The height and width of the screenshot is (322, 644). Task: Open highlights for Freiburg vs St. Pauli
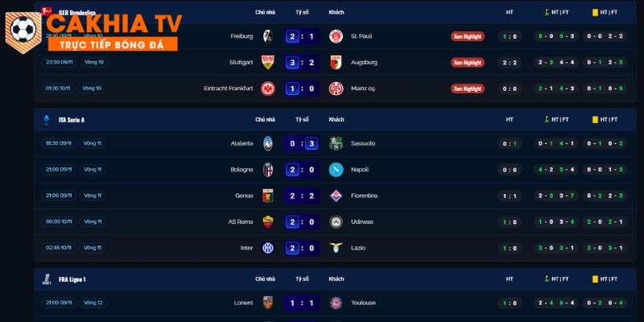coord(468,36)
